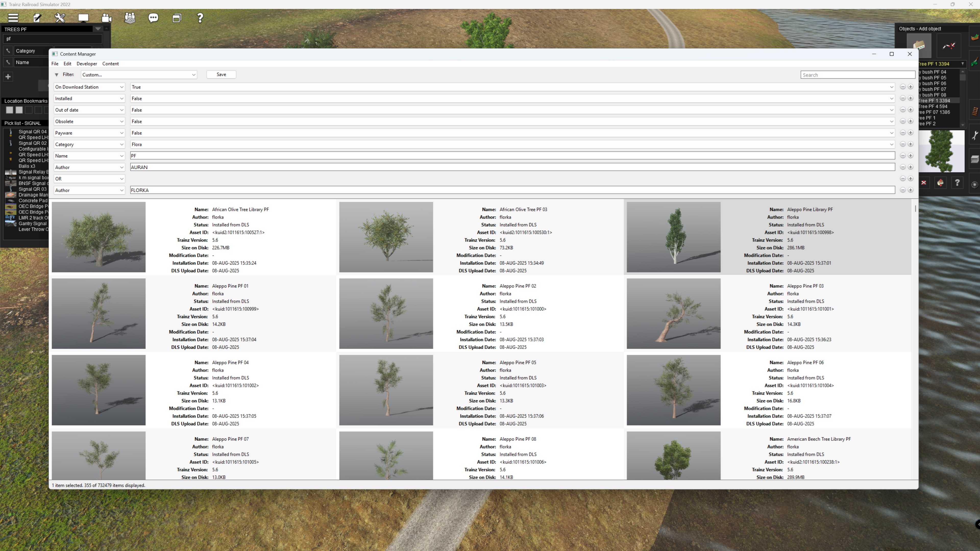Open the Developer menu in Content Manager
This screenshot has height=551, width=980.
pyautogui.click(x=87, y=64)
